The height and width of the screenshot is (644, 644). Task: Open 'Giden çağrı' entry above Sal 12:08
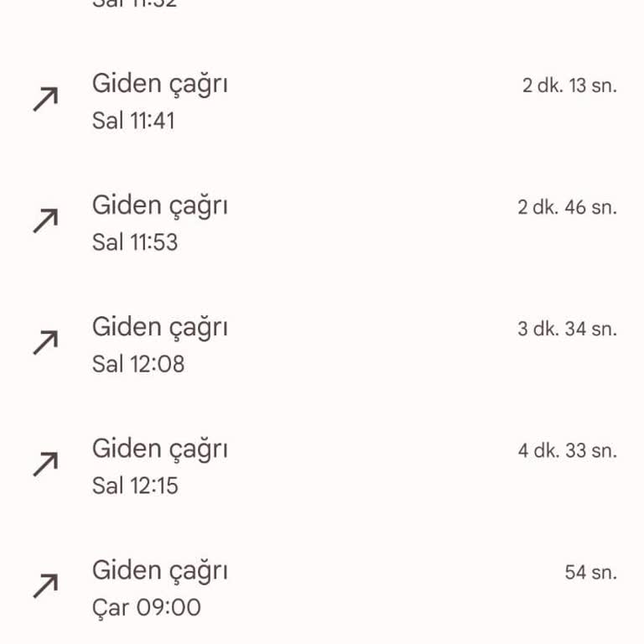pyautogui.click(x=159, y=328)
